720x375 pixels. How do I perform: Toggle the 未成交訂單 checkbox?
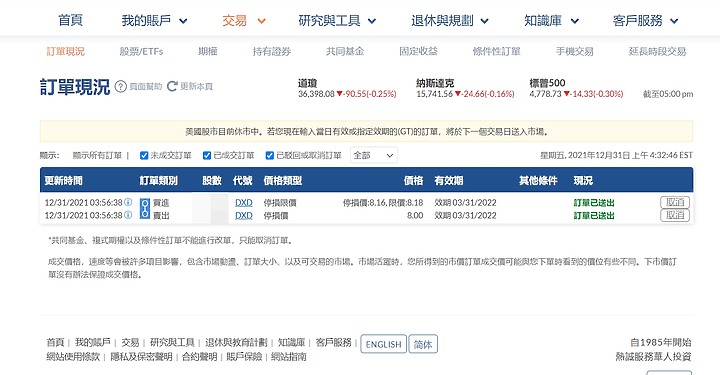pyautogui.click(x=144, y=156)
